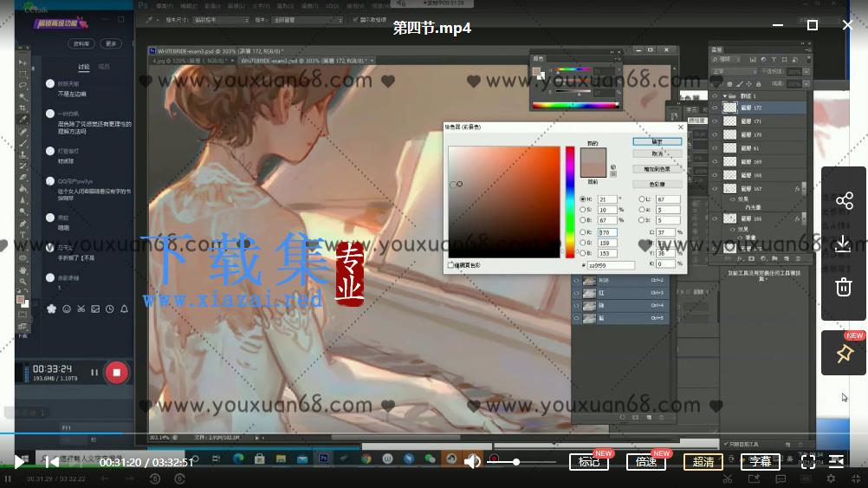
Task: Click the scissors icon in chat panel
Action: pyautogui.click(x=81, y=309)
